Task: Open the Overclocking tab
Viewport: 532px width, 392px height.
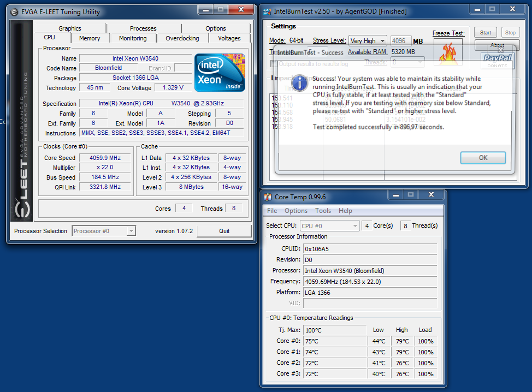Action: pos(182,38)
